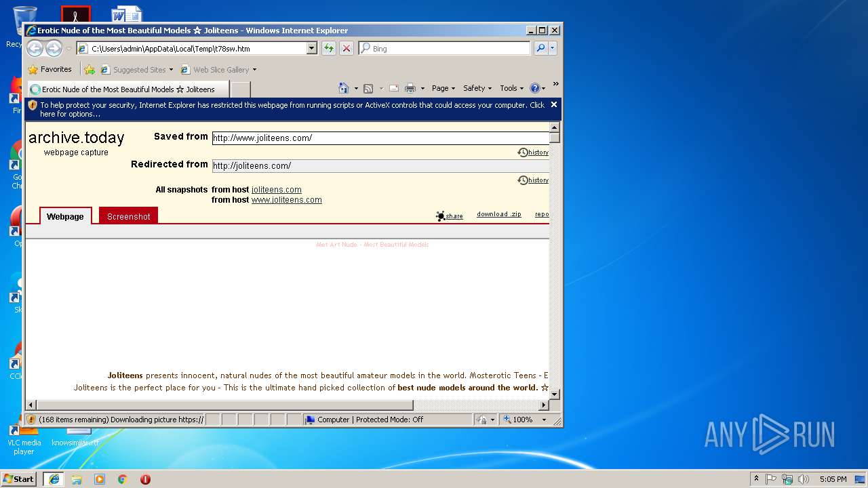868x488 pixels.
Task: Expand command bar overflow chevron
Action: (x=555, y=84)
